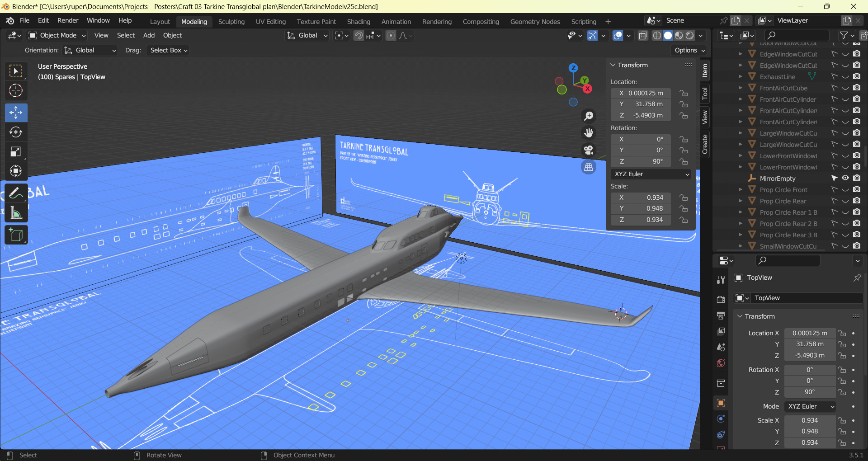The width and height of the screenshot is (868, 461).
Task: Switch to the Sculpting workspace tab
Action: point(231,22)
